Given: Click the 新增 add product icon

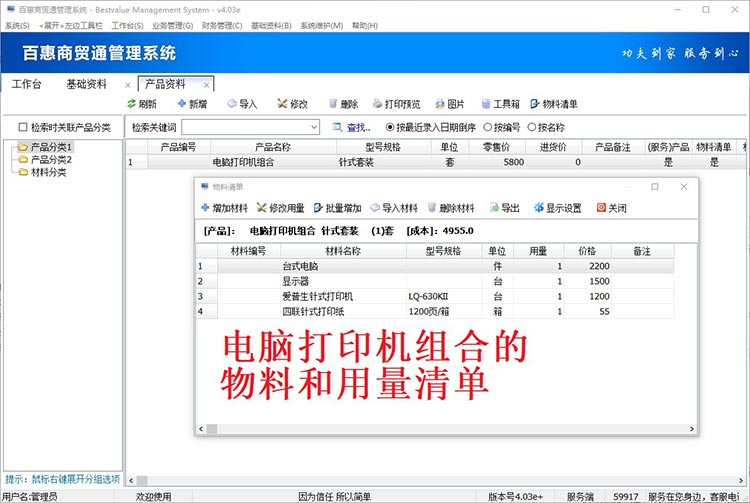Looking at the screenshot, I should point(182,104).
